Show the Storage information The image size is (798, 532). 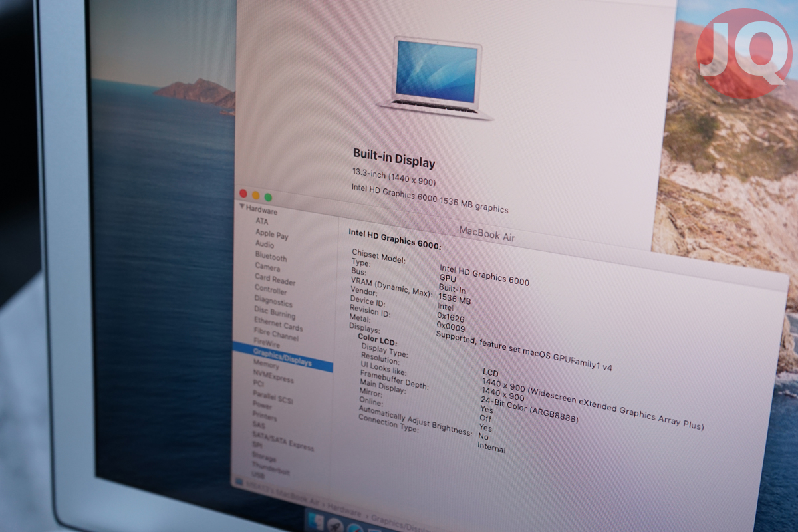(x=264, y=457)
